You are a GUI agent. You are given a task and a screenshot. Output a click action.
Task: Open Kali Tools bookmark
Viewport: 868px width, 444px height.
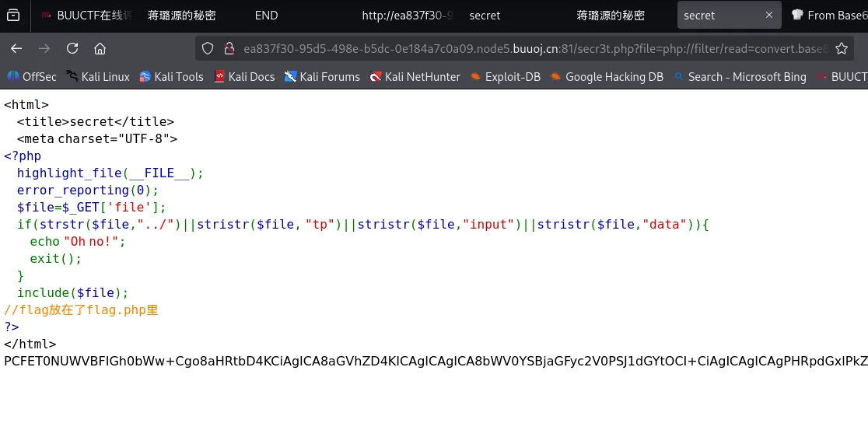click(x=171, y=77)
